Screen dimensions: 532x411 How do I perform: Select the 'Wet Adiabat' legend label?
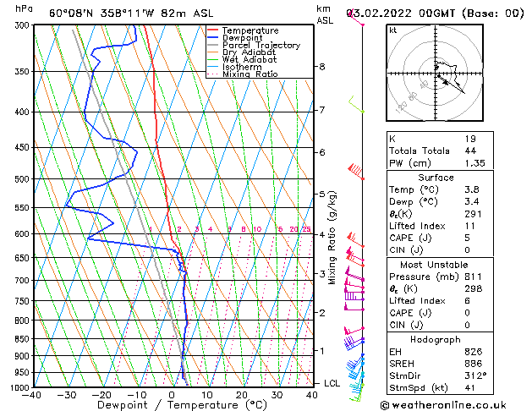pos(250,59)
